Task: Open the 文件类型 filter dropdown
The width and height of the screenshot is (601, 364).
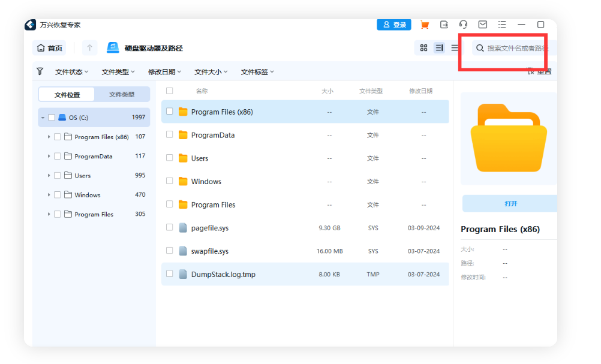Action: pos(118,71)
